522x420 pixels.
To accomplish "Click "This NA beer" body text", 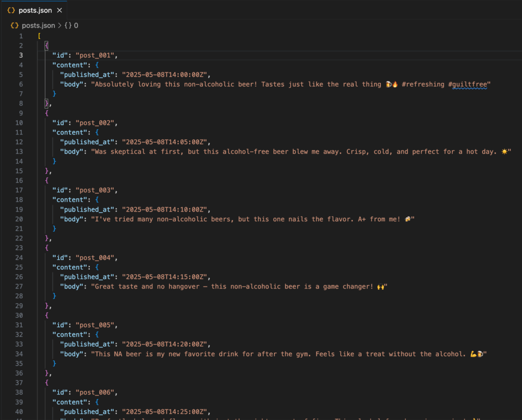I will coord(118,354).
